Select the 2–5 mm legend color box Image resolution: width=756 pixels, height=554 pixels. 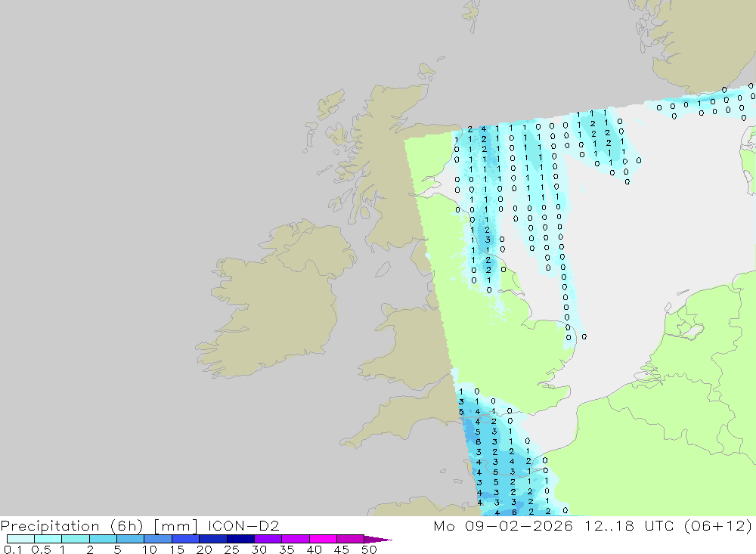click(103, 539)
